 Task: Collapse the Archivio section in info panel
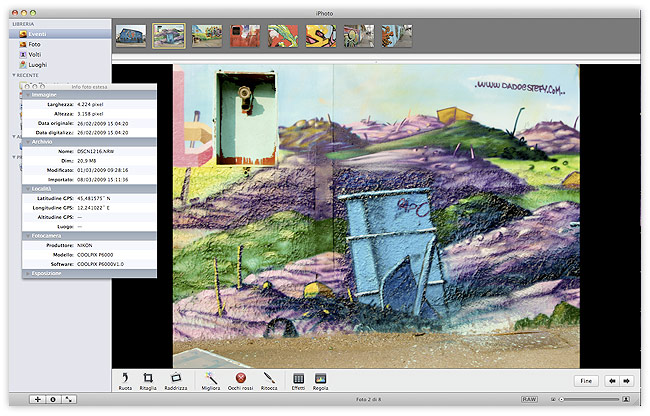coord(28,142)
